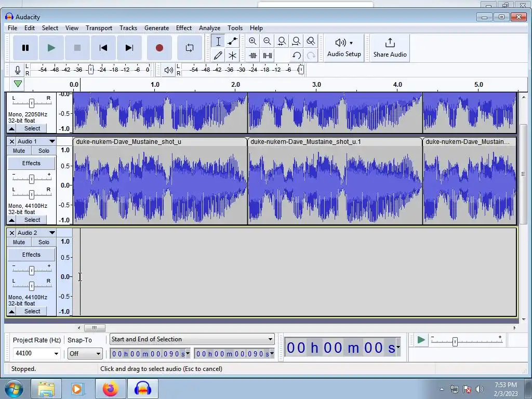532x399 pixels.
Task: Trim audio outside selection icon
Action: (x=253, y=55)
